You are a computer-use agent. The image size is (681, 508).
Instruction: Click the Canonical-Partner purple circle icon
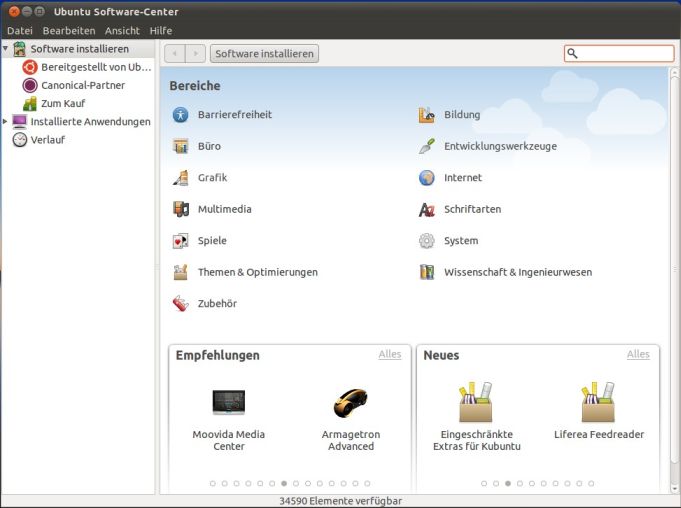coord(30,85)
